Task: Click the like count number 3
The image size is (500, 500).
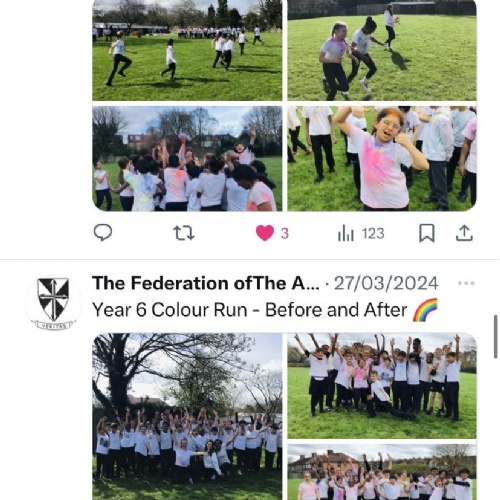Action: pos(285,233)
